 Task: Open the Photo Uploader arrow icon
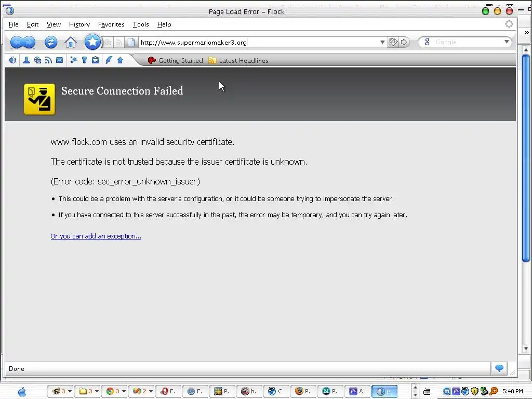tap(120, 60)
